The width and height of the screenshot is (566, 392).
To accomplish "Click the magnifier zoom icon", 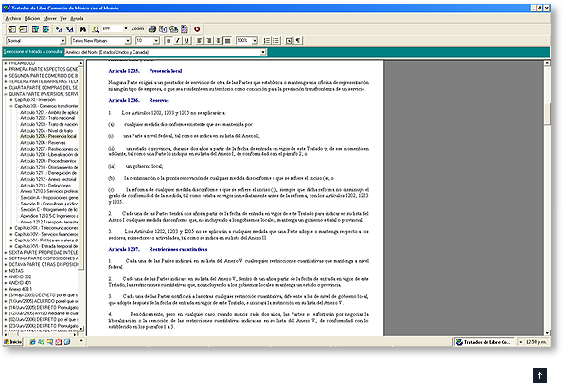I will click(x=96, y=29).
